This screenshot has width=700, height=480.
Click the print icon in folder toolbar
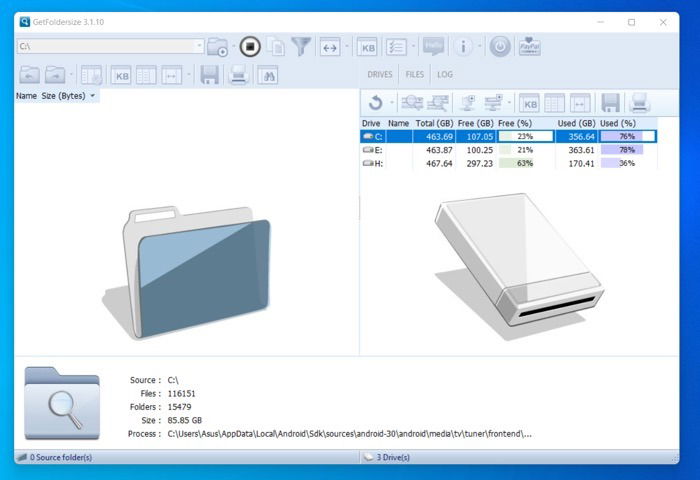239,75
